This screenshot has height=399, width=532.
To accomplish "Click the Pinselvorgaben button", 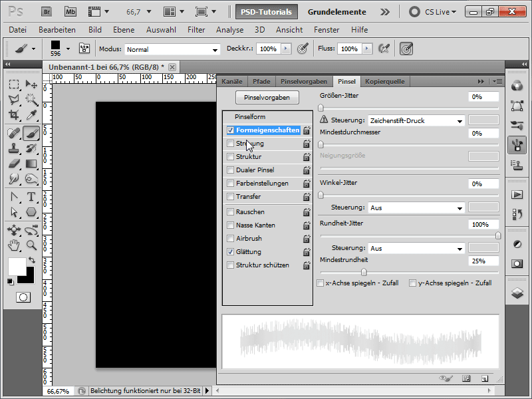I will [x=267, y=97].
